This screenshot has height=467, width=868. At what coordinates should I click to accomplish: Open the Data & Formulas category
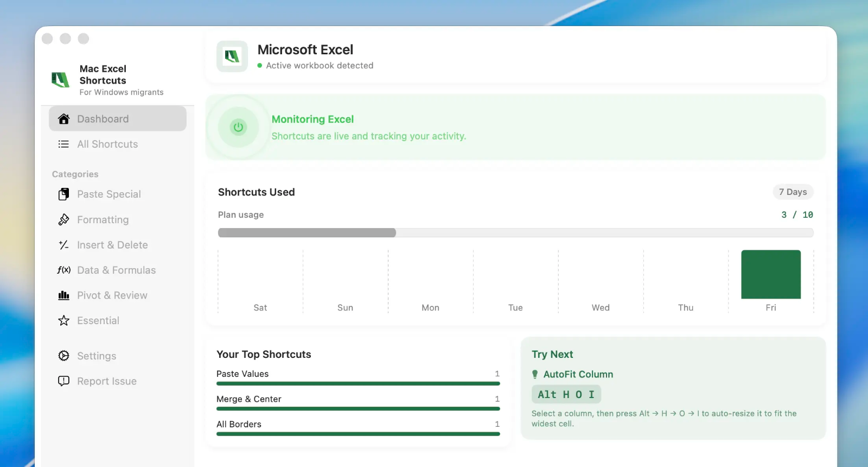(x=118, y=270)
